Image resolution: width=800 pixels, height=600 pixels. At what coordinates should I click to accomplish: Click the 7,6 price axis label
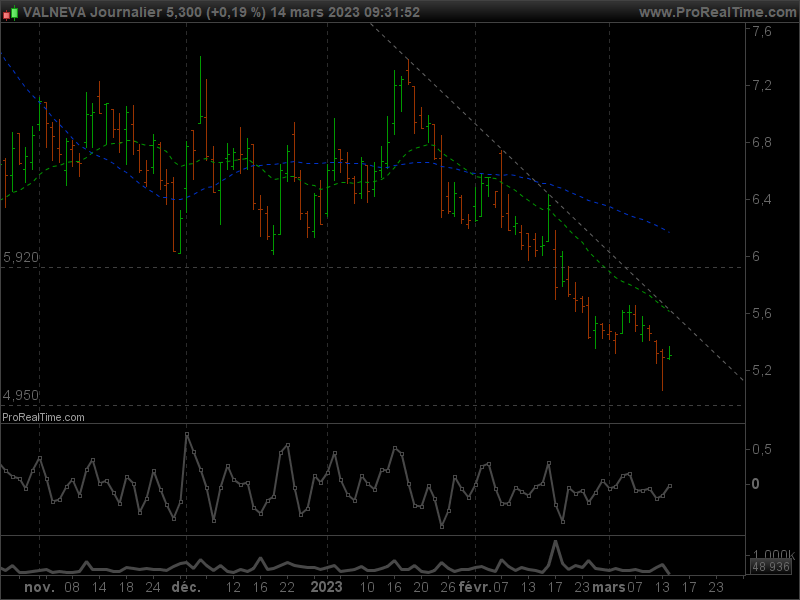pos(762,32)
